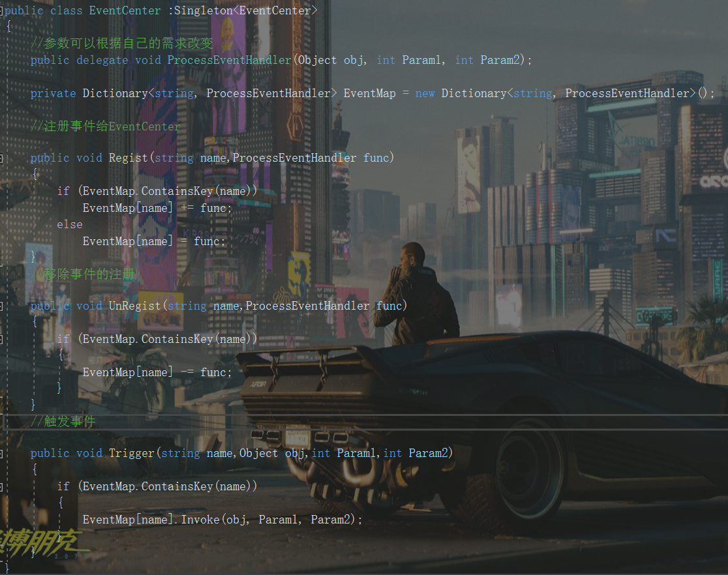
Task: Click the Trigger method name
Action: tap(131, 453)
